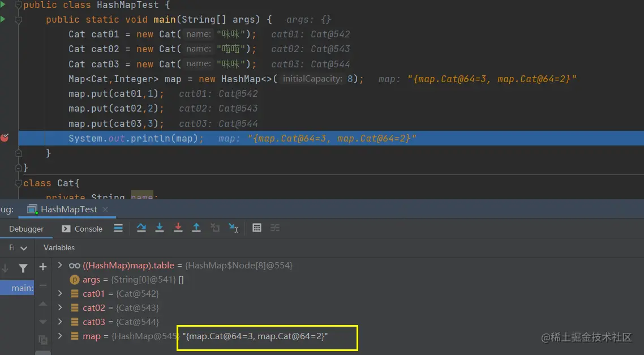Close the HashMapTest debug tab
The image size is (644, 355).
click(x=105, y=209)
